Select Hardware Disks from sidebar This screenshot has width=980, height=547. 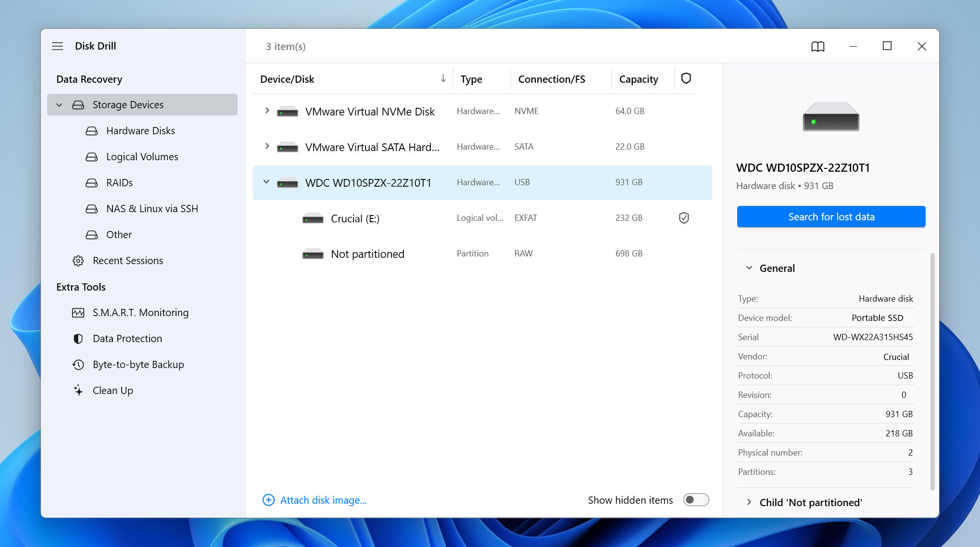click(140, 130)
